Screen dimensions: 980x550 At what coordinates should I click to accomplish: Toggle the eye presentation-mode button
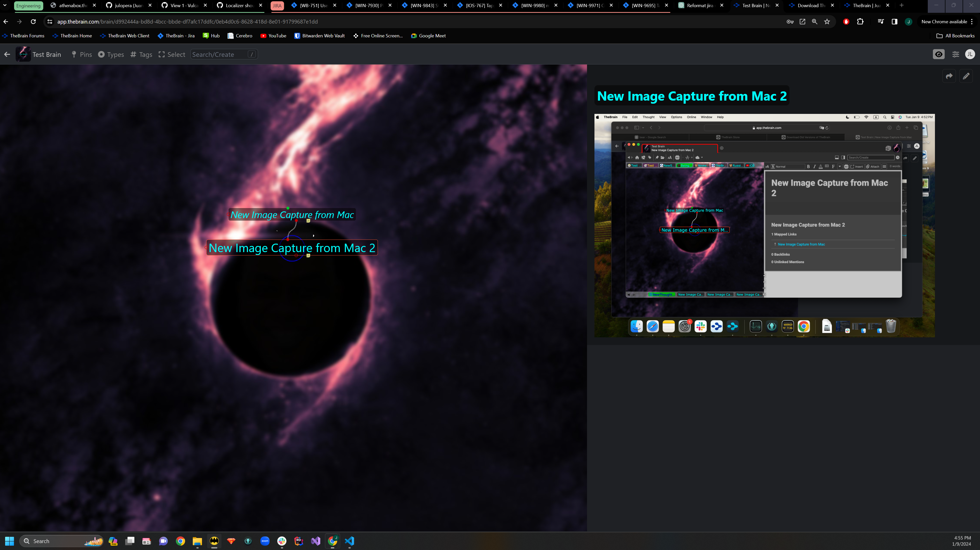[x=939, y=55]
